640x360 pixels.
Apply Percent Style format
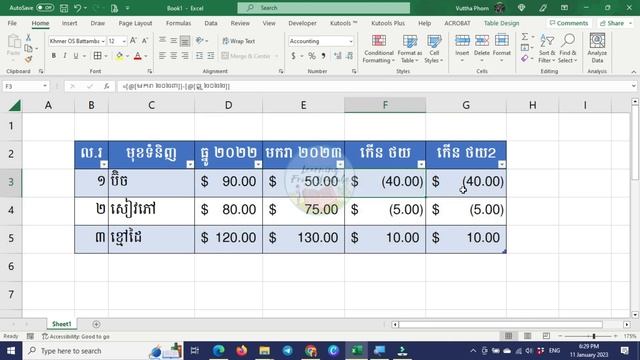(312, 56)
